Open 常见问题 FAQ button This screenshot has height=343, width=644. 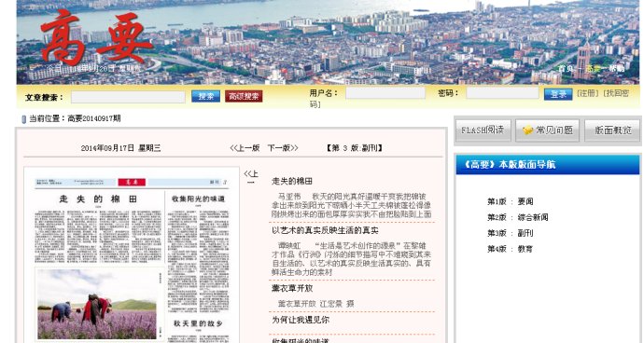point(548,130)
